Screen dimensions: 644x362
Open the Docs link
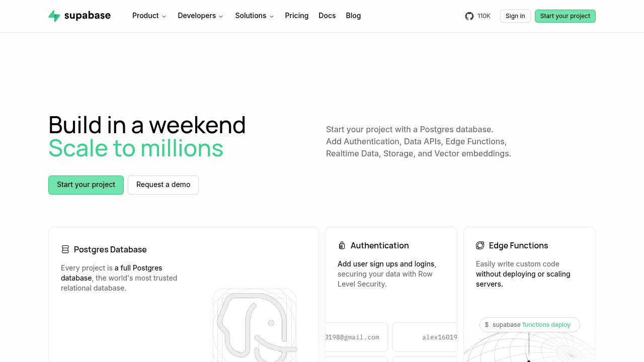(x=327, y=16)
